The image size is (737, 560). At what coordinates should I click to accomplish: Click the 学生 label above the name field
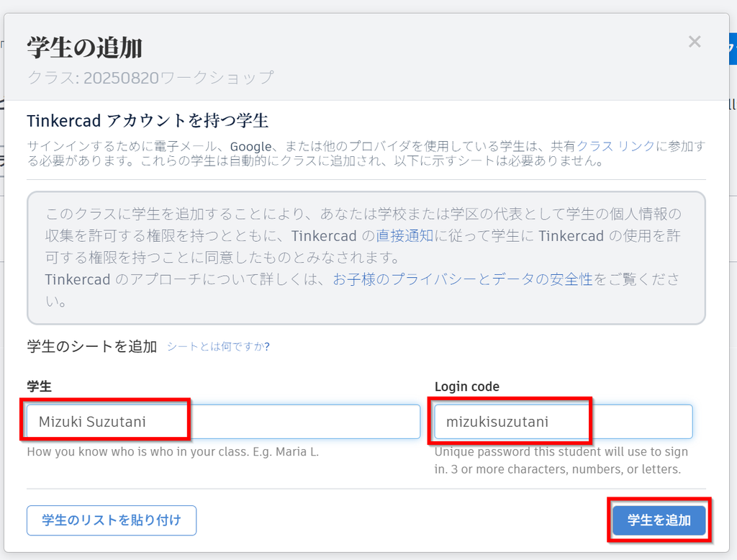coord(39,387)
